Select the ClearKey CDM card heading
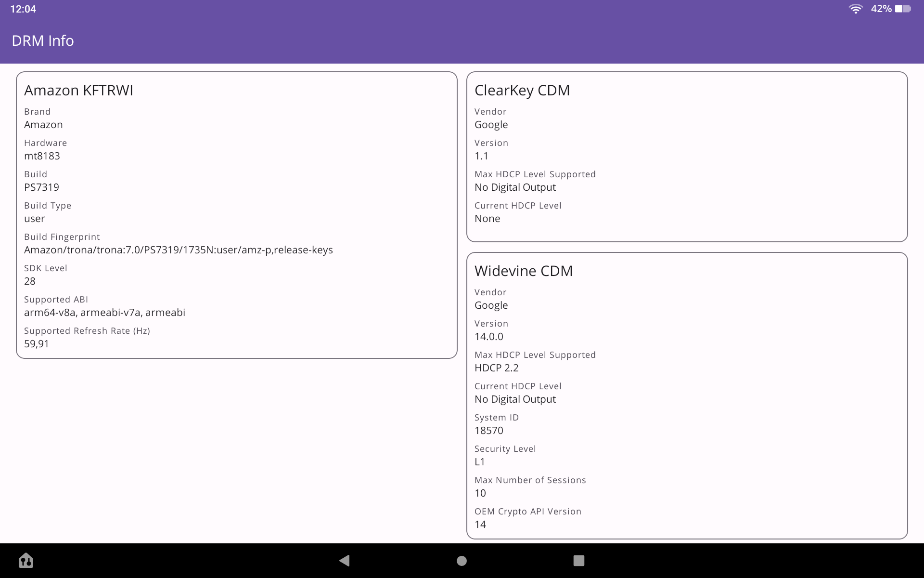The width and height of the screenshot is (924, 578). tap(522, 91)
